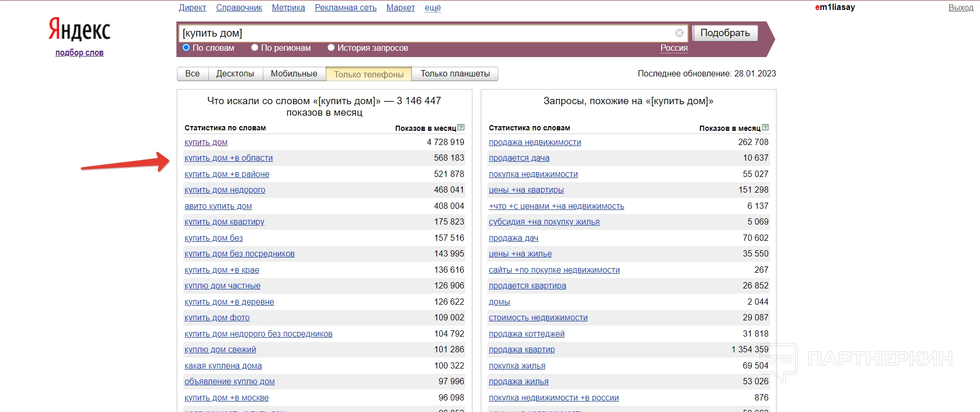Click the help icon beside left 'Показов в месяц'
This screenshot has width=980, height=412.
461,127
